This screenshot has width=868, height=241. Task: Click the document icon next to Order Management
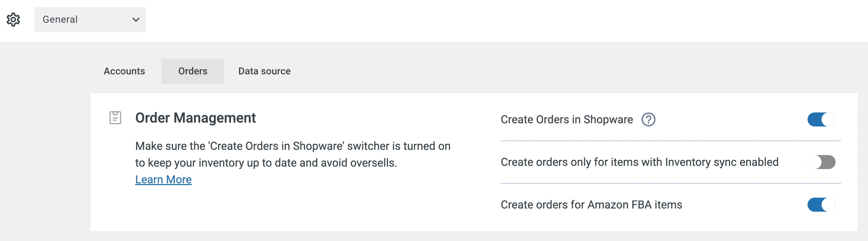point(115,118)
